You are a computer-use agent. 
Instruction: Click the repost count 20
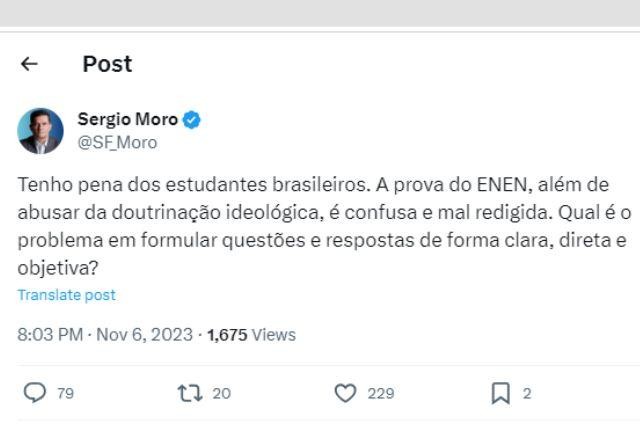pos(221,393)
